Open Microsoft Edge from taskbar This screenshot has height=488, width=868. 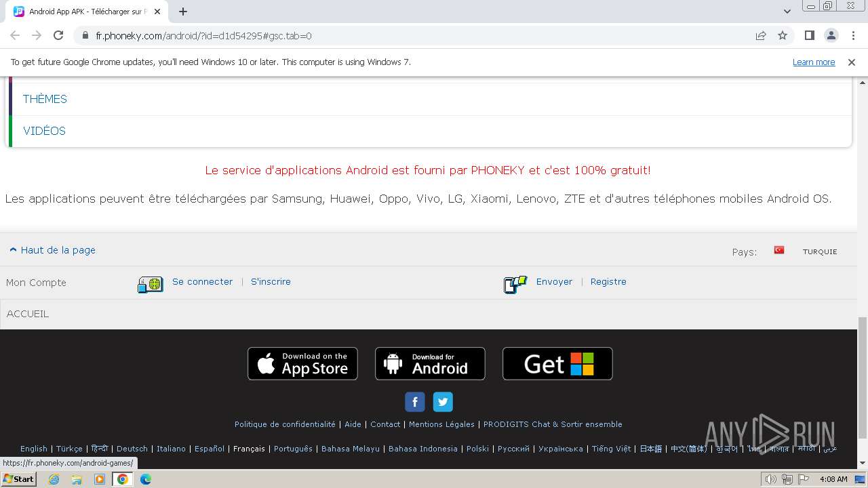click(x=146, y=479)
